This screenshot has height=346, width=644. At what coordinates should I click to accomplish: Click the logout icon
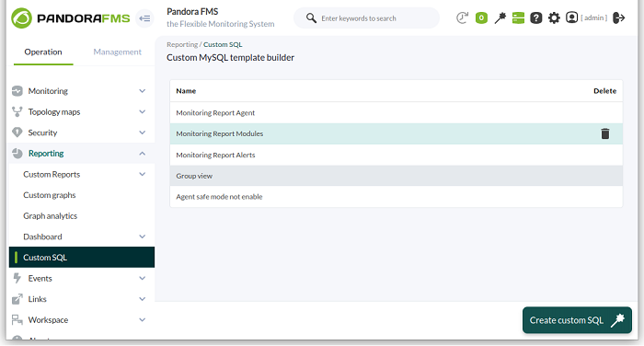click(618, 17)
